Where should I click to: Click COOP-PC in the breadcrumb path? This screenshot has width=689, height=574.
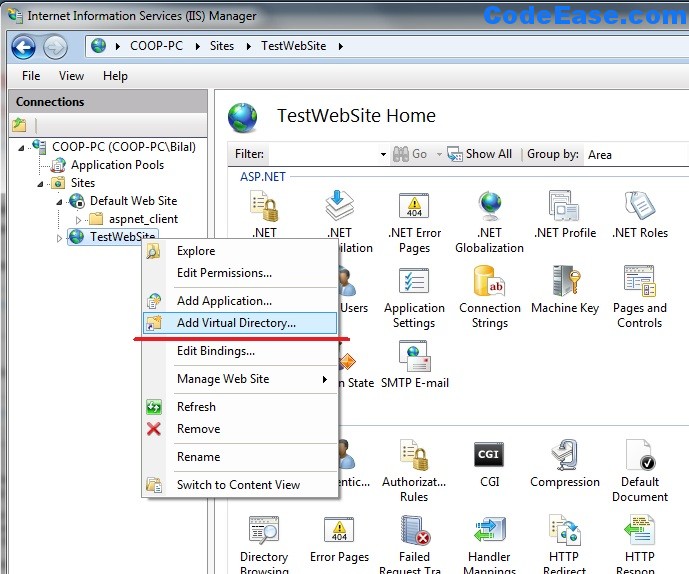[x=156, y=46]
